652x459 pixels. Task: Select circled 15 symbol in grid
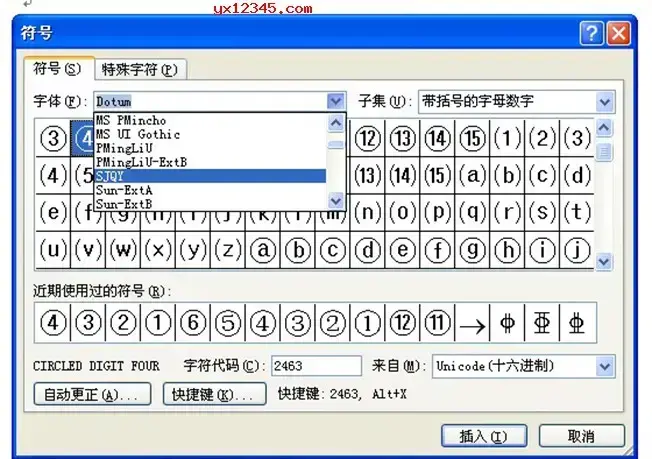(472, 138)
